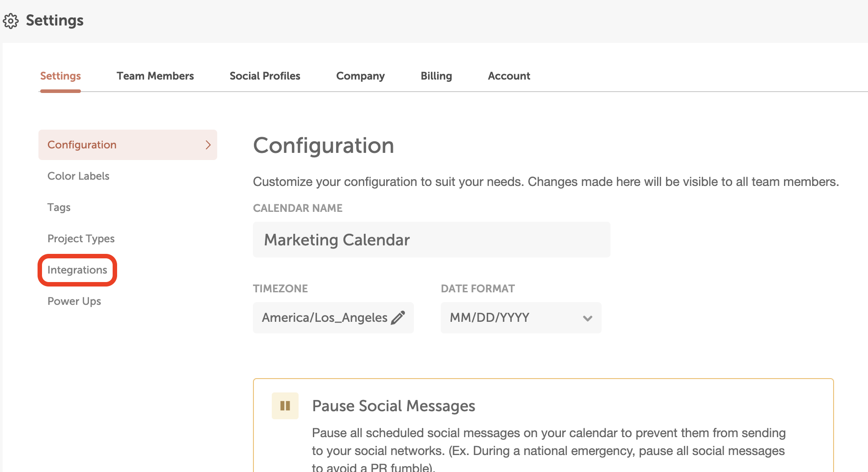
Task: Open the Billing tab
Action: point(436,76)
